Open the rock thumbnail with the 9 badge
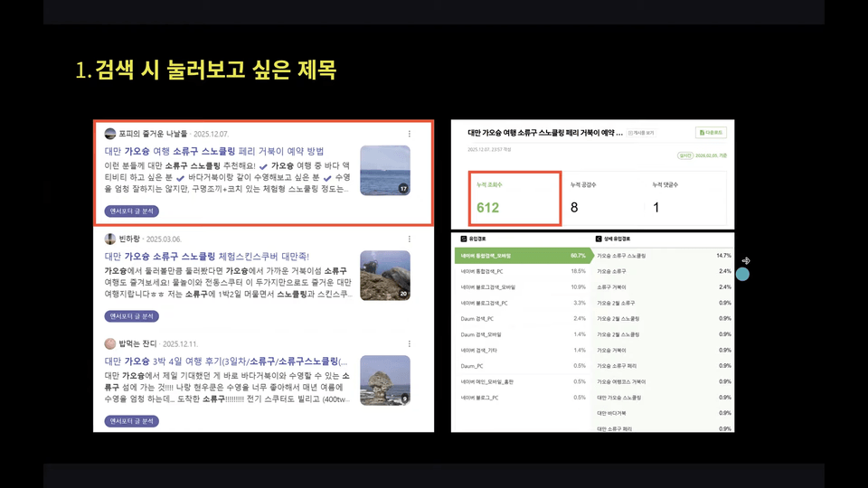The image size is (868, 488). 385,380
